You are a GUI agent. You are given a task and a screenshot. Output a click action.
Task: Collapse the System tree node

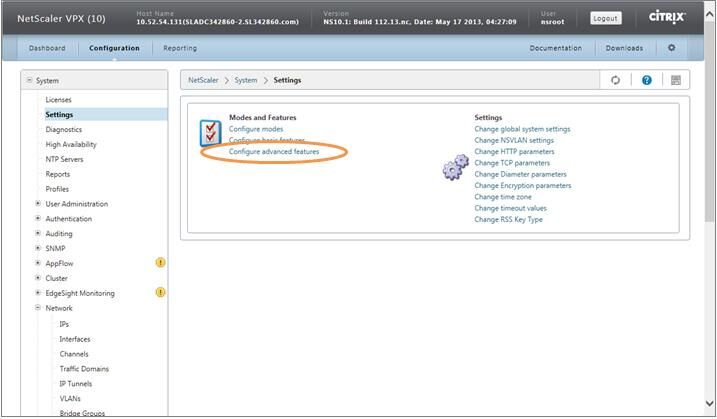click(x=29, y=80)
